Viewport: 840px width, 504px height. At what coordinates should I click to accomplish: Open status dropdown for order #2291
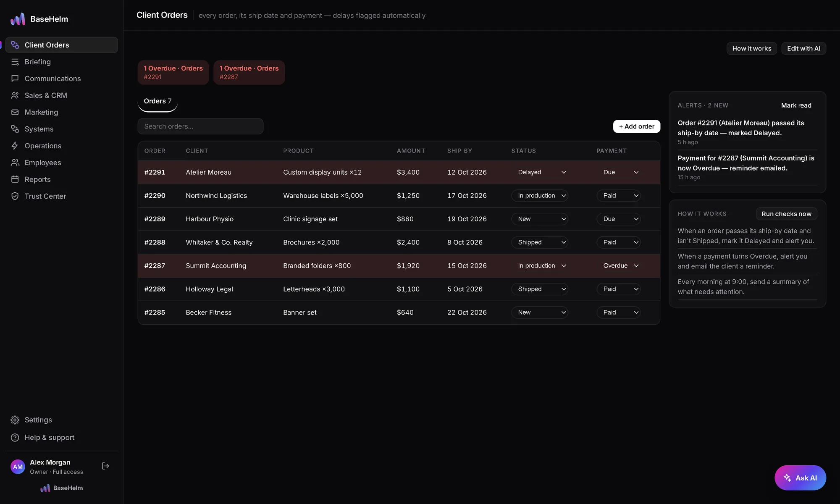coord(540,172)
